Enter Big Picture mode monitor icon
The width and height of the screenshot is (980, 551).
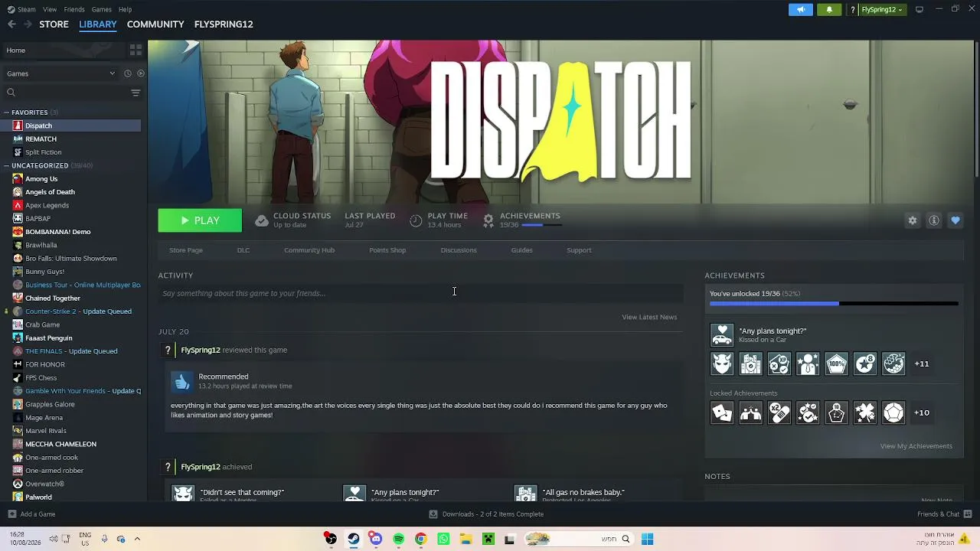click(x=920, y=9)
